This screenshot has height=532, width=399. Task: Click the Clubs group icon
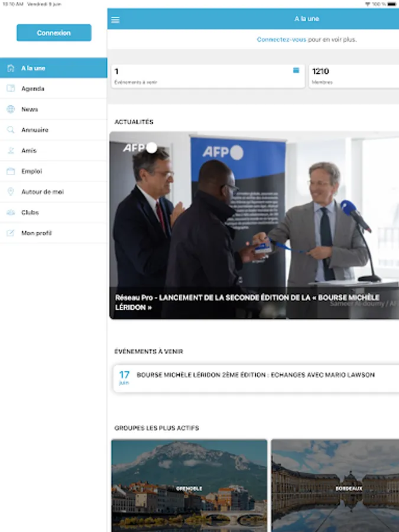[11, 212]
